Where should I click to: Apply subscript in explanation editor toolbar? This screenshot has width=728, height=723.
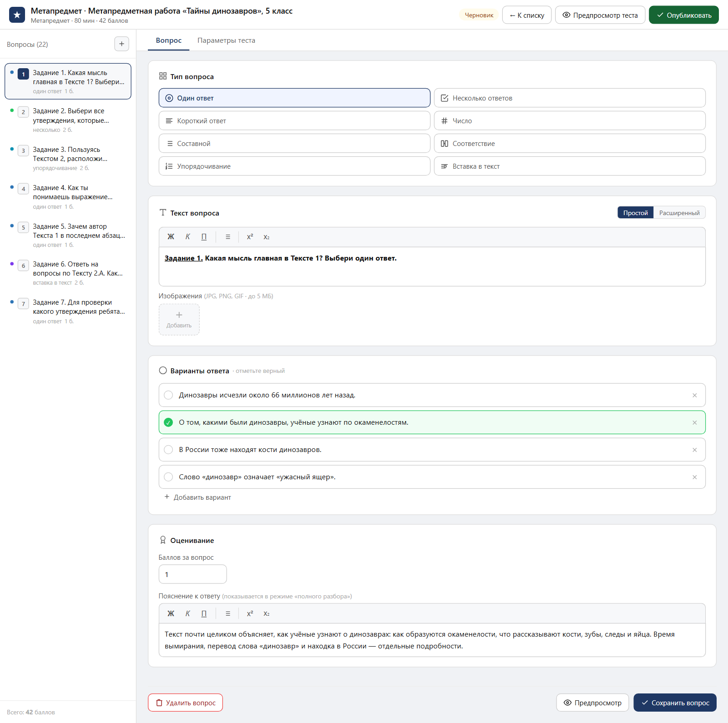pyautogui.click(x=267, y=613)
